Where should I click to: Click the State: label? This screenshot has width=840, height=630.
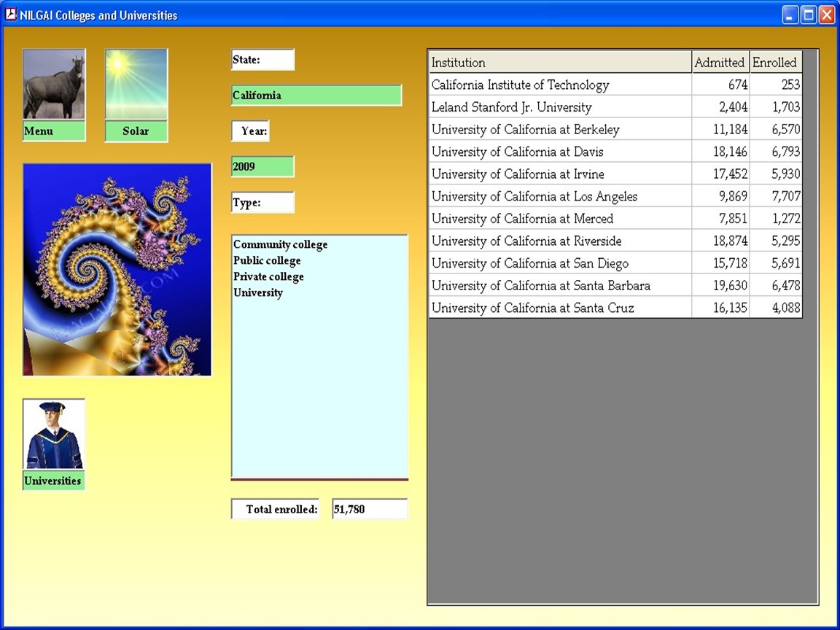tap(262, 60)
